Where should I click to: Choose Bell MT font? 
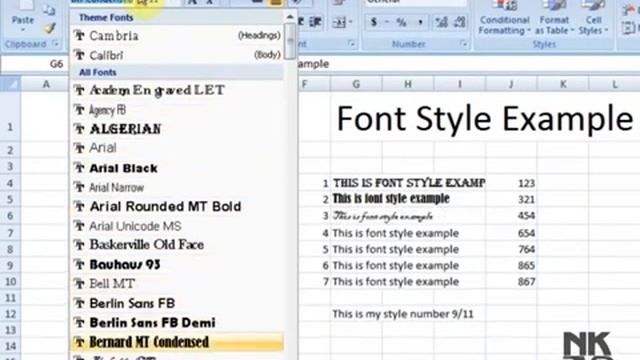177,284
